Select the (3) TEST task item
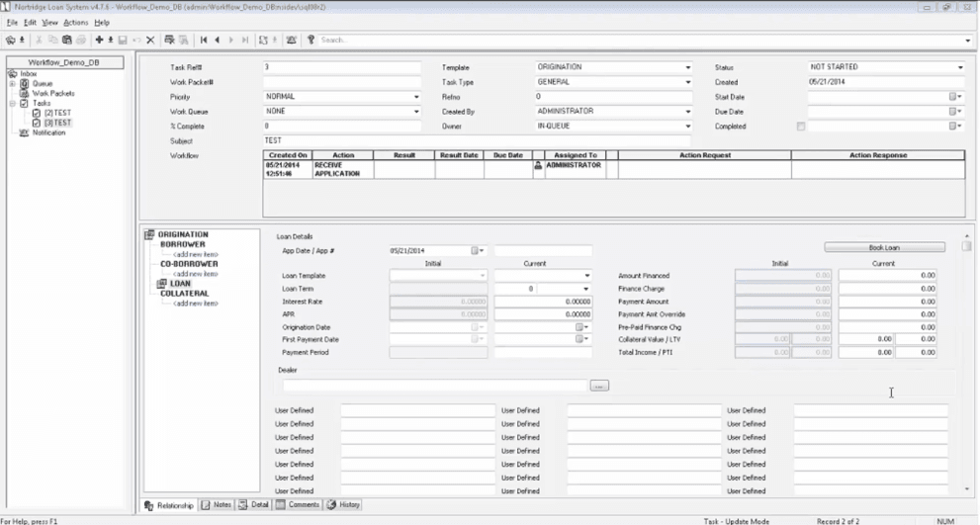The width and height of the screenshot is (980, 525). click(x=57, y=124)
